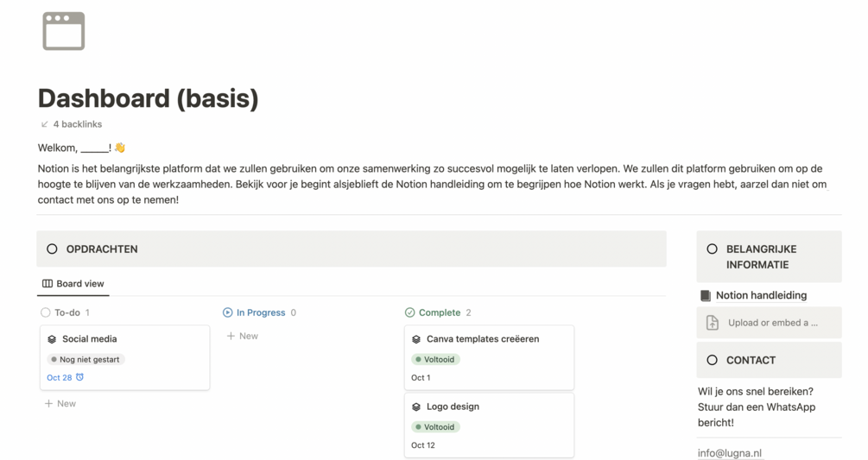Add a new card under To-do
868x460 pixels.
60,403
